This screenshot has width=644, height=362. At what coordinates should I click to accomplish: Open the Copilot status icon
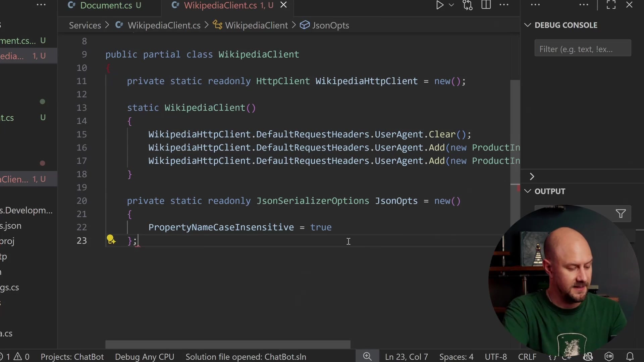click(x=589, y=356)
